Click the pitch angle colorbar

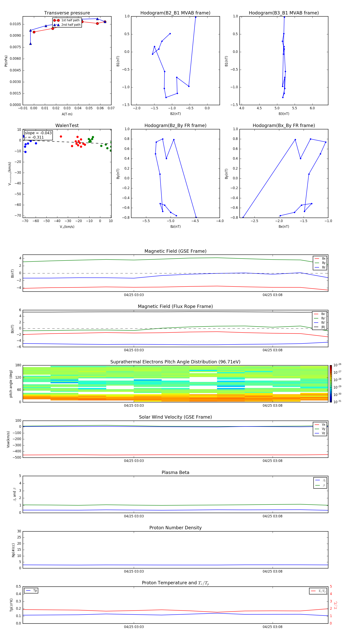pos(331,384)
